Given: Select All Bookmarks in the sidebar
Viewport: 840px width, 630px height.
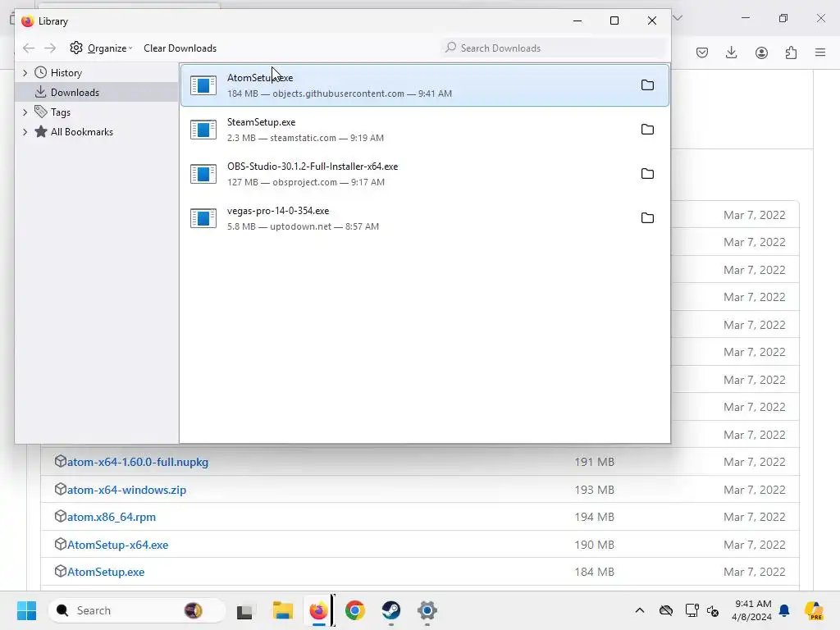Looking at the screenshot, I should (x=81, y=132).
